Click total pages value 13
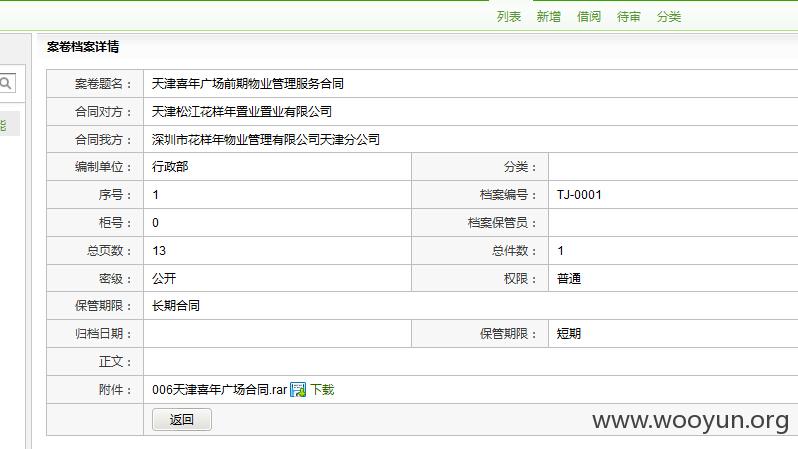This screenshot has height=449, width=798. click(159, 250)
